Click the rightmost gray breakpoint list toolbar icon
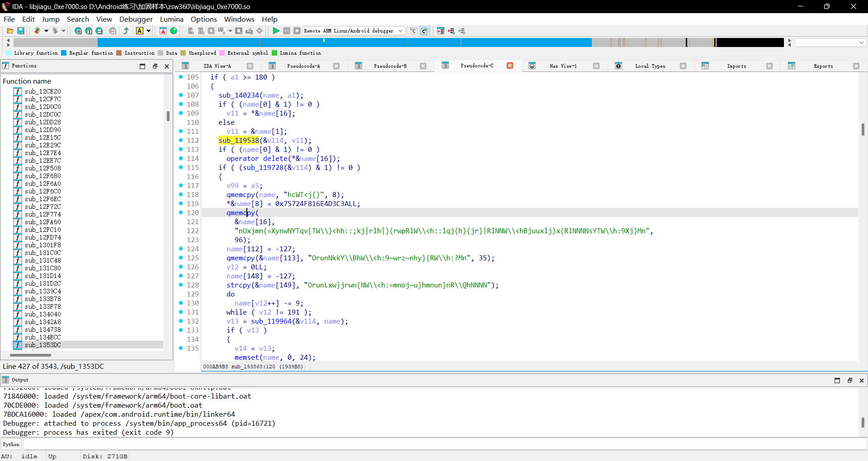This screenshot has width=868, height=461. point(462,31)
